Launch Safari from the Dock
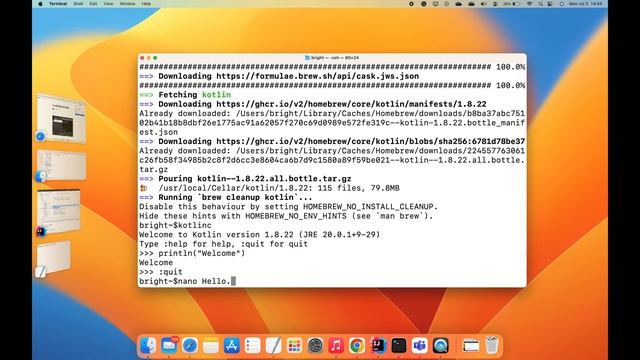This screenshot has height=360, width=640. (190, 346)
